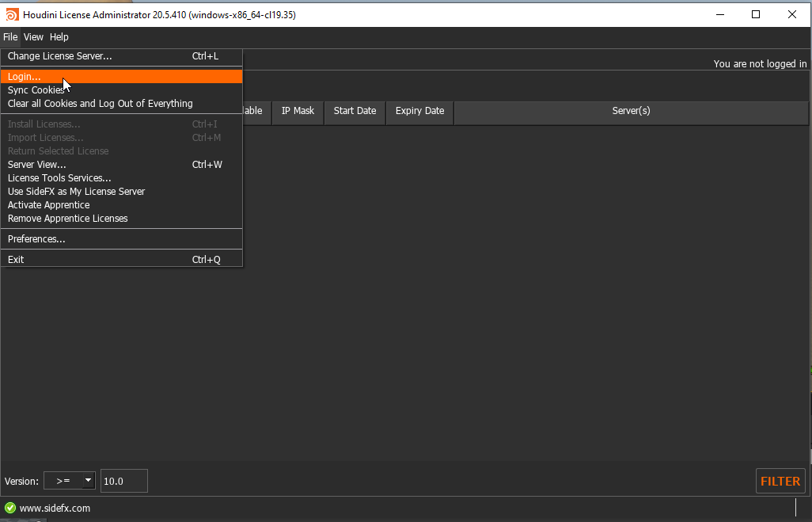This screenshot has width=812, height=522.
Task: Click the Houdini logo in title bar
Action: coord(11,14)
